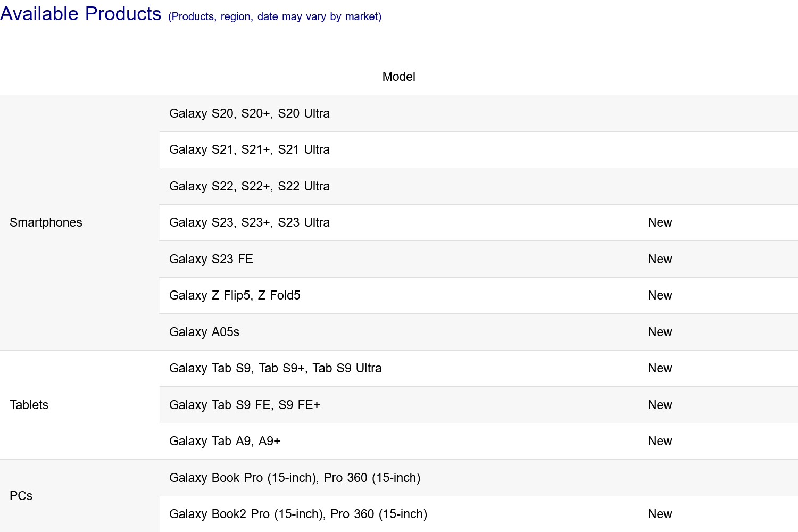The width and height of the screenshot is (798, 532).
Task: Click New label for Galaxy S23 FE
Action: click(x=660, y=259)
